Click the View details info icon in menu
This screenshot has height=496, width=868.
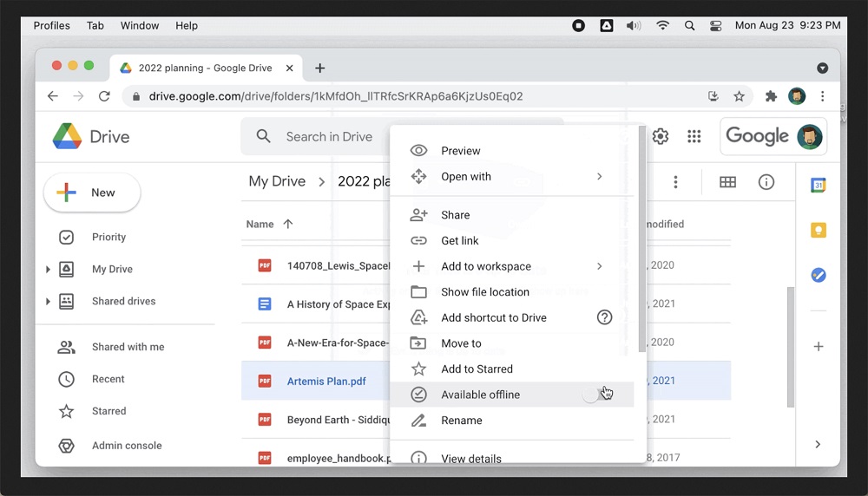click(x=418, y=458)
